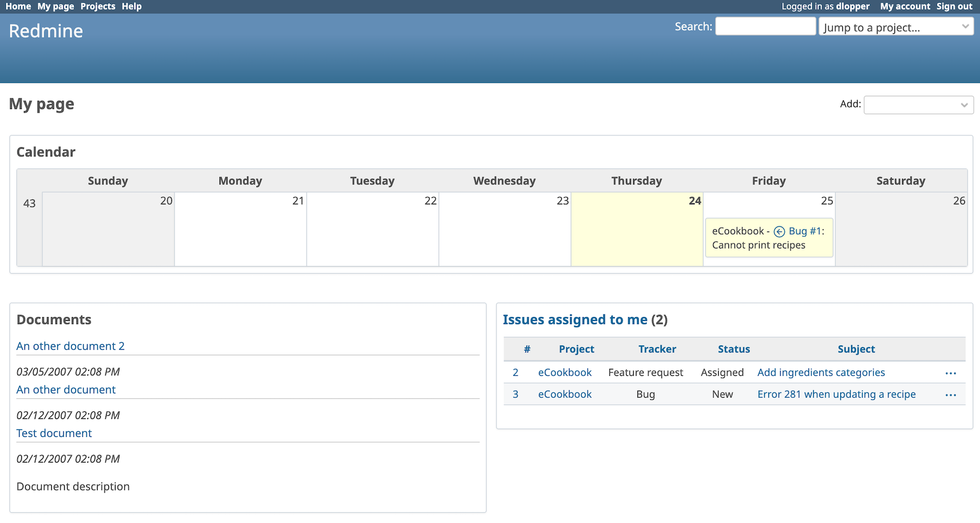Viewport: 980px width, 523px height.
Task: Open 'An other document'
Action: [66, 390]
